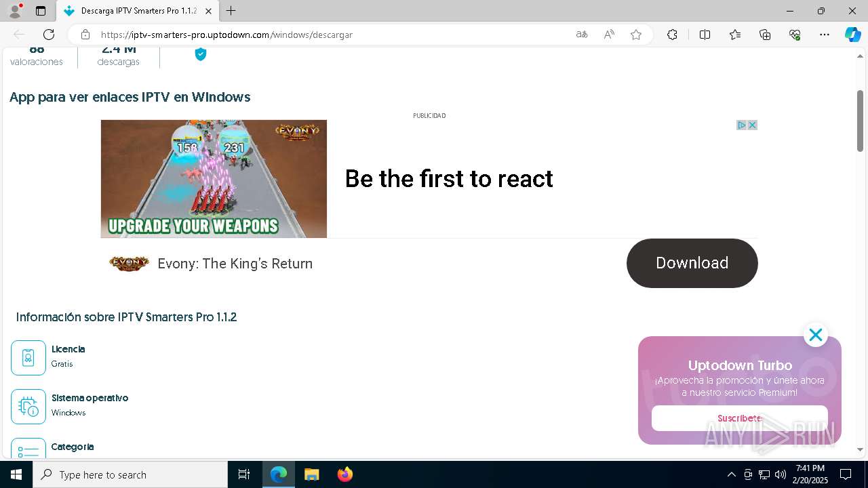
Task: Close the ad with X icon
Action: pos(752,125)
